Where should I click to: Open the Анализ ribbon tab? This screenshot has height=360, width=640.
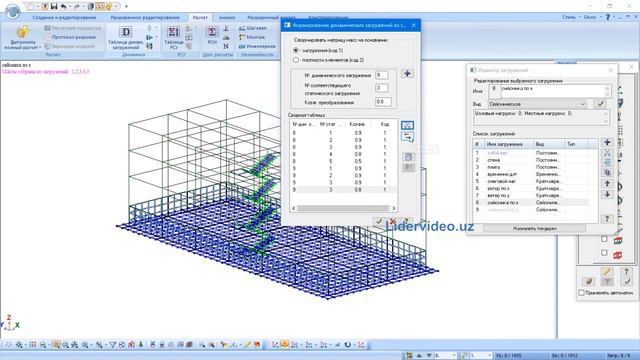pyautogui.click(x=227, y=18)
